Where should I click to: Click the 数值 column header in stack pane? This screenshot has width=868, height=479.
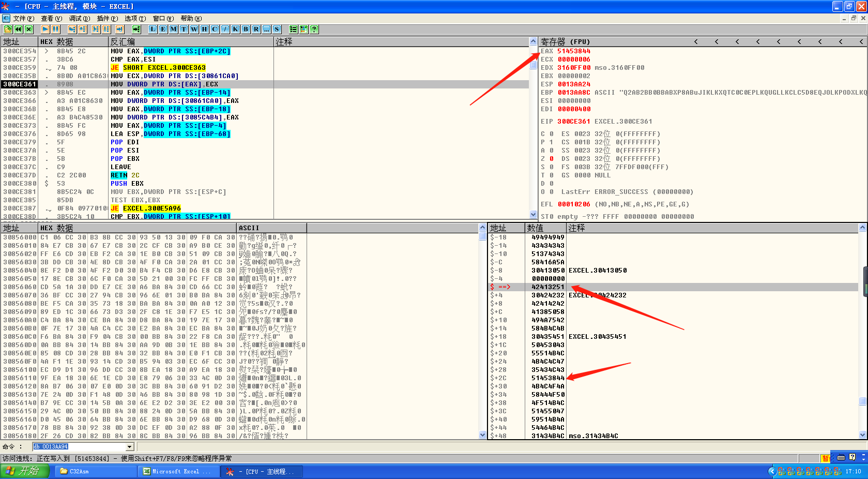tap(546, 228)
